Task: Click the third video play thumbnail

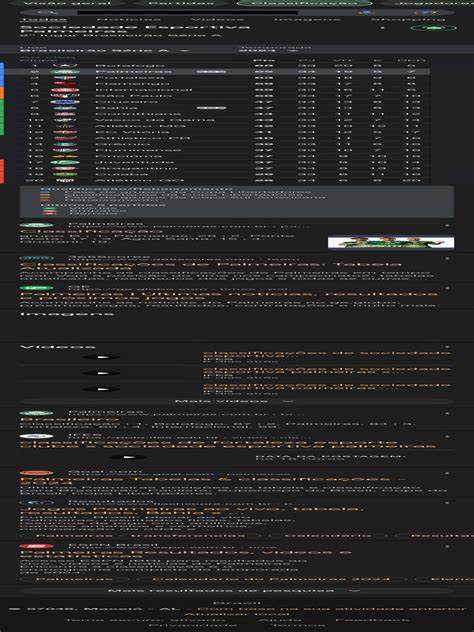Action: [x=101, y=389]
